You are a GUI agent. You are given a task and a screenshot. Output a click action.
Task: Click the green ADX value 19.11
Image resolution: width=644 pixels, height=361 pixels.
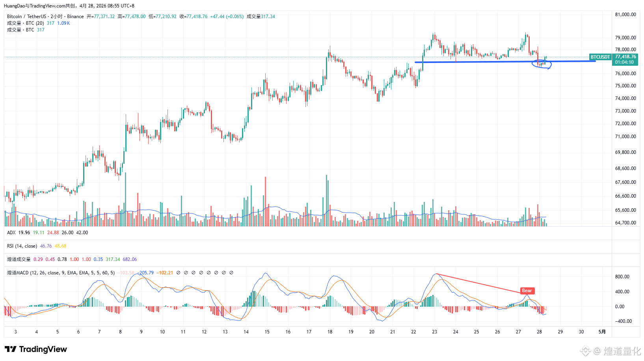39,233
